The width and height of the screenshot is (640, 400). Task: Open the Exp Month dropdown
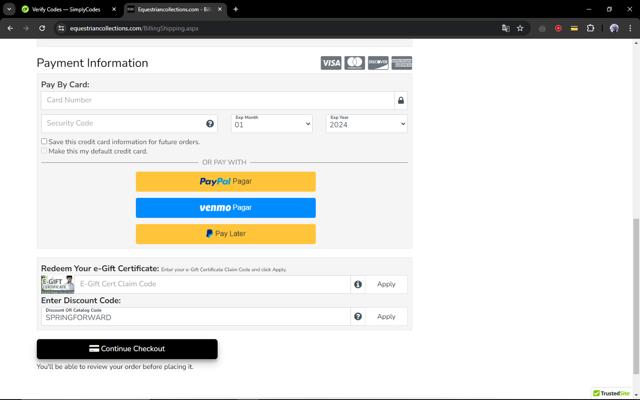click(x=272, y=123)
